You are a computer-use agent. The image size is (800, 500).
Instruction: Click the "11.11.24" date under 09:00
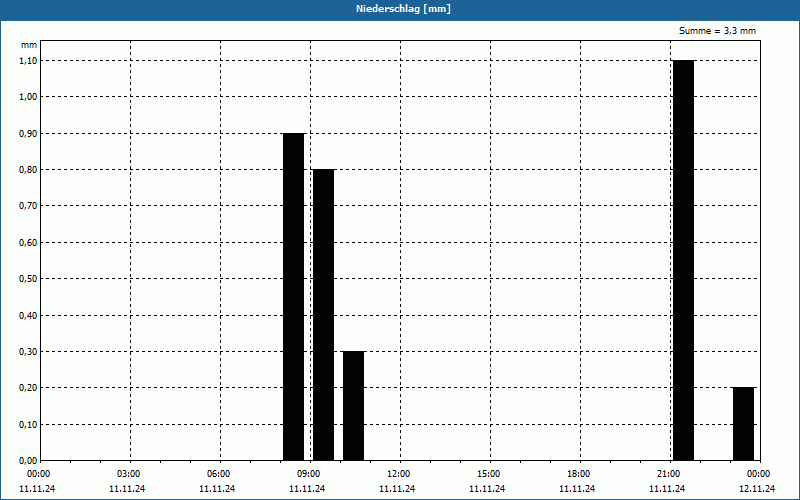(x=307, y=489)
